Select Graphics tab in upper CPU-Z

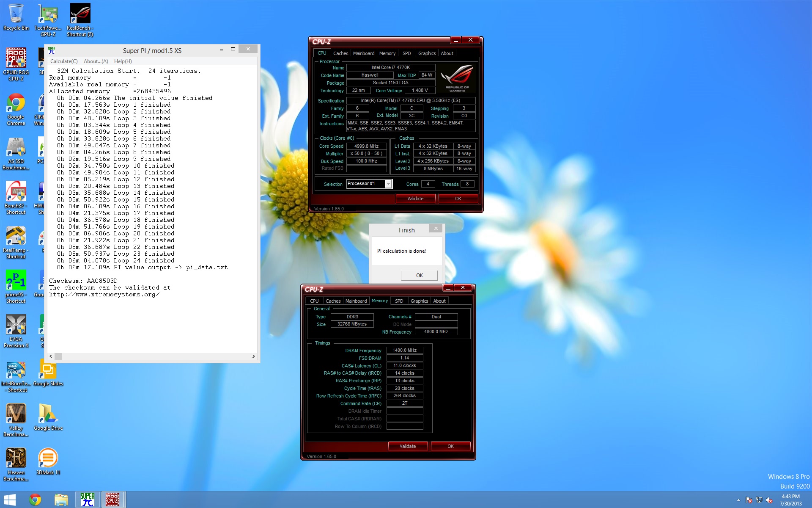[x=427, y=53]
